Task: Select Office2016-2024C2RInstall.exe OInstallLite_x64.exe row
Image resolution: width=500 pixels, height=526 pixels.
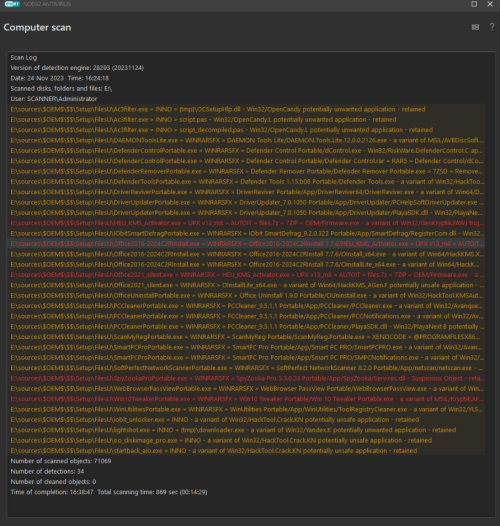Action: (x=246, y=265)
